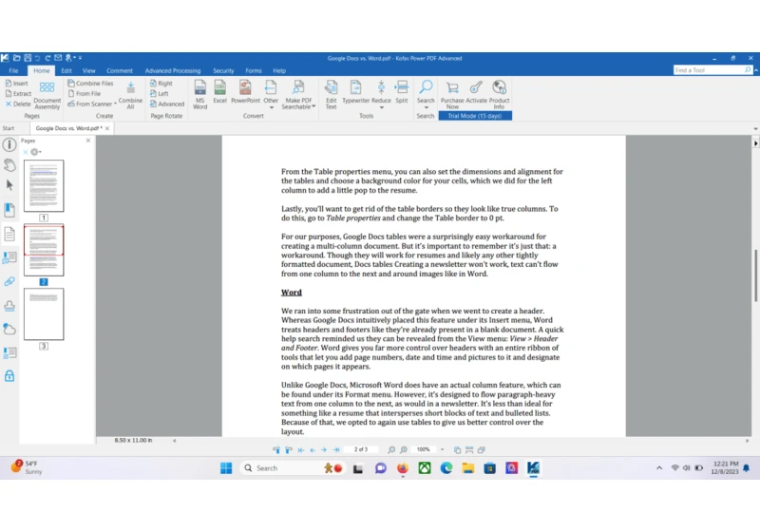This screenshot has height=532, width=760.
Task: Select the arrow Select tool in sidebar
Action: [9, 185]
